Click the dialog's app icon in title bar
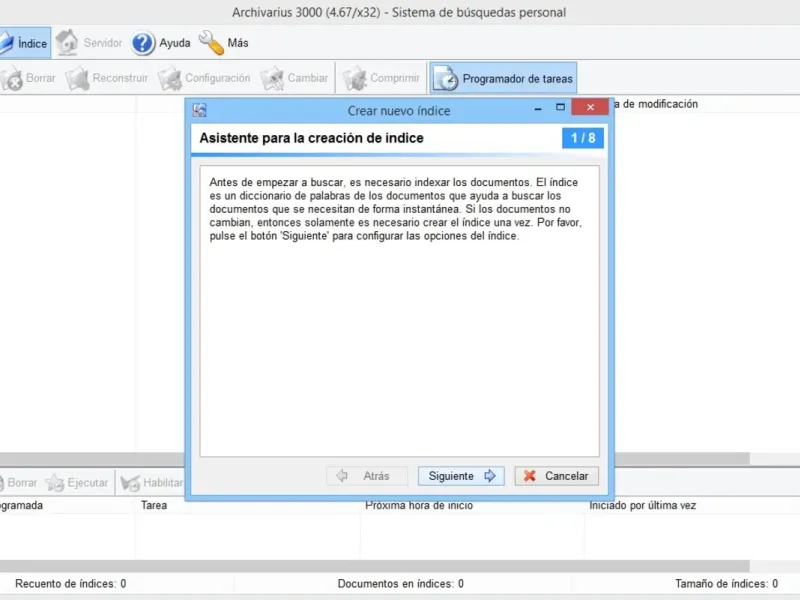 [x=199, y=110]
